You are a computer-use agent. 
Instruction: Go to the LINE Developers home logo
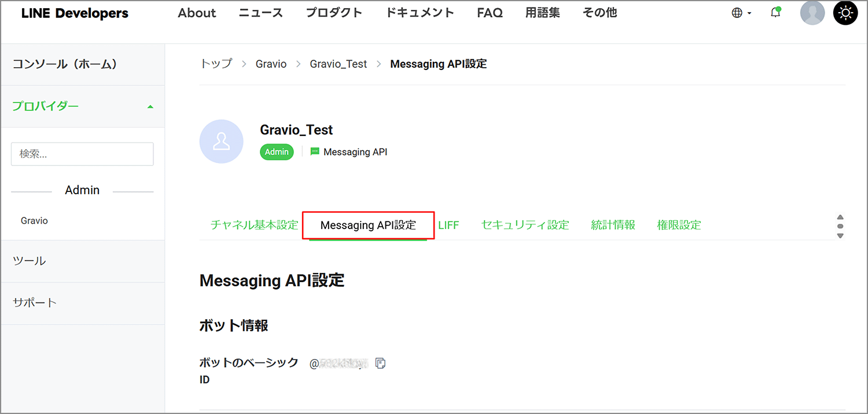pos(75,13)
